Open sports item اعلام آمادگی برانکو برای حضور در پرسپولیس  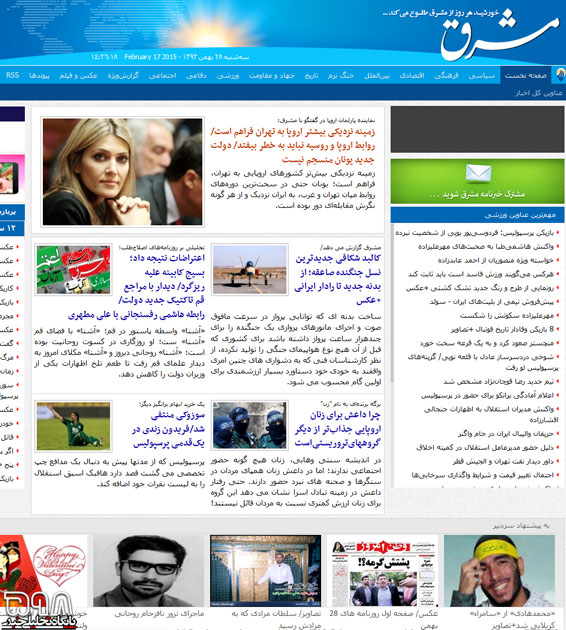point(487,395)
